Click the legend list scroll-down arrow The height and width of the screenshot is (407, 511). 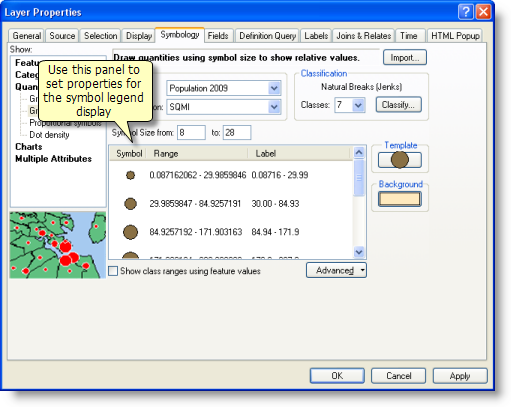point(359,252)
